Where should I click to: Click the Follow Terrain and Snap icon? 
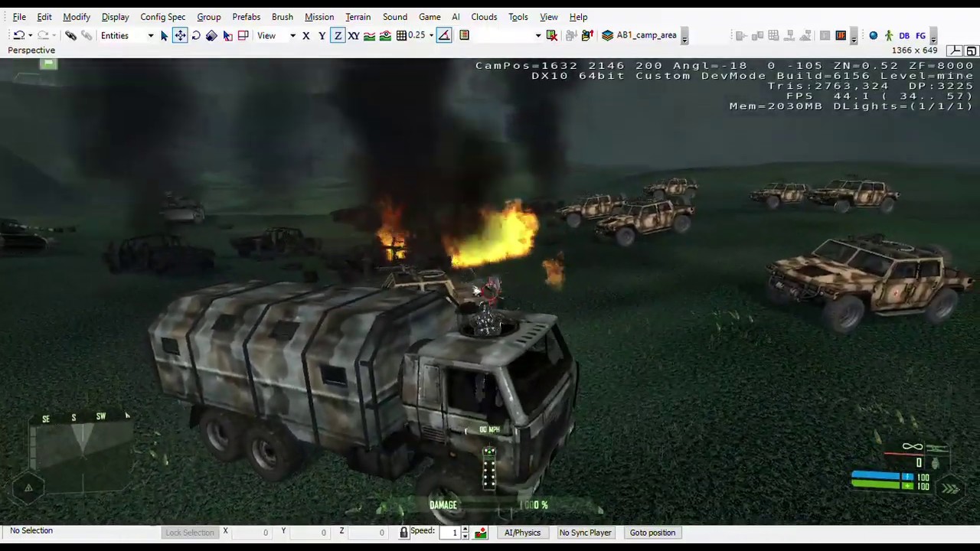pyautogui.click(x=385, y=35)
